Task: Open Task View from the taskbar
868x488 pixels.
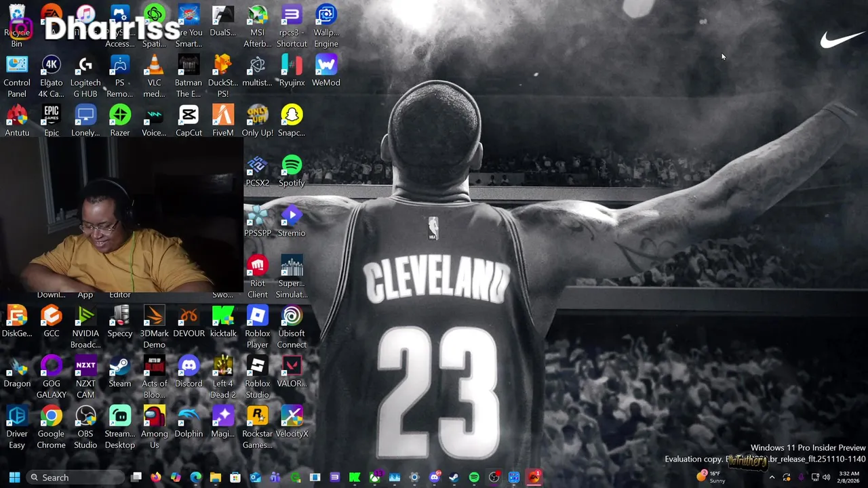Action: pos(136,477)
